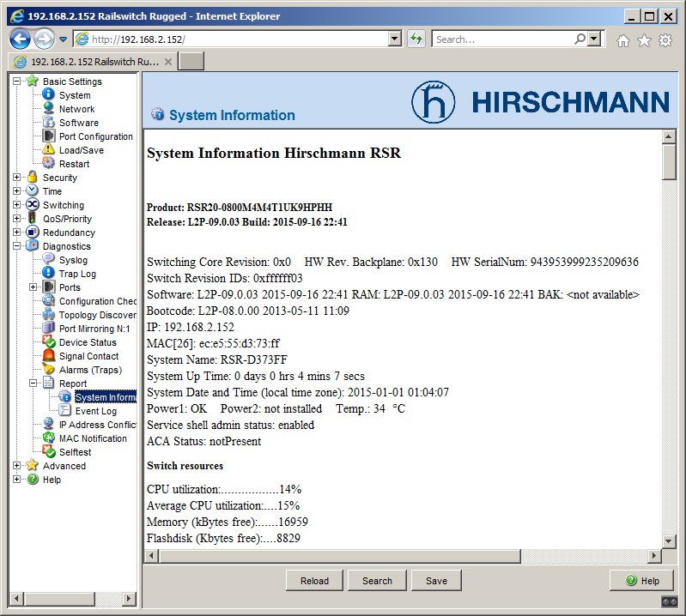Screen dimensions: 686x616
Task: Expand the Ports node under Diagnostics
Action: [x=33, y=287]
